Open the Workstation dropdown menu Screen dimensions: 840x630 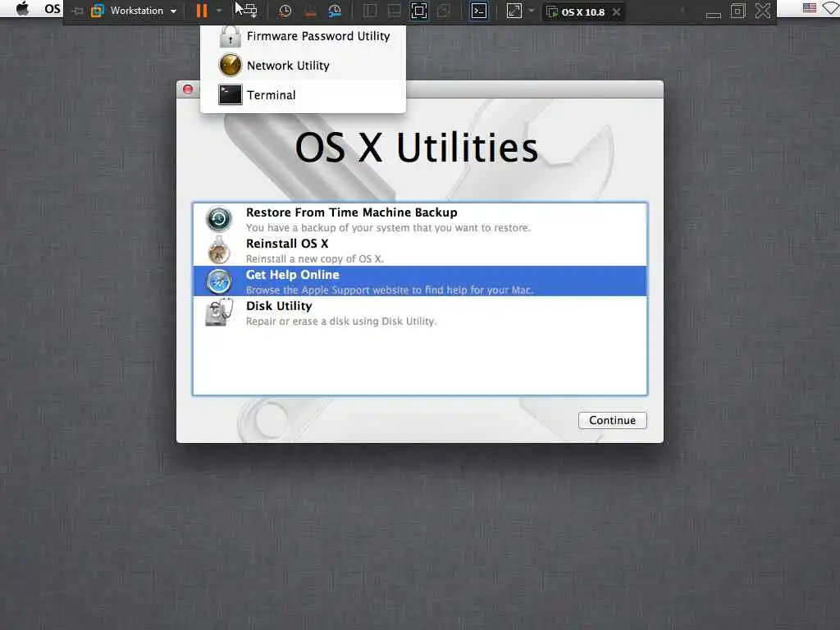143,11
